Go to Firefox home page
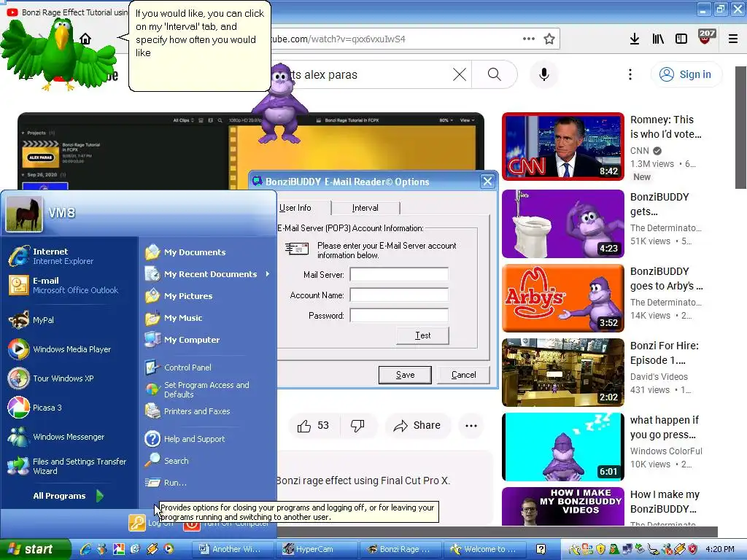The width and height of the screenshot is (747, 560). [85, 39]
